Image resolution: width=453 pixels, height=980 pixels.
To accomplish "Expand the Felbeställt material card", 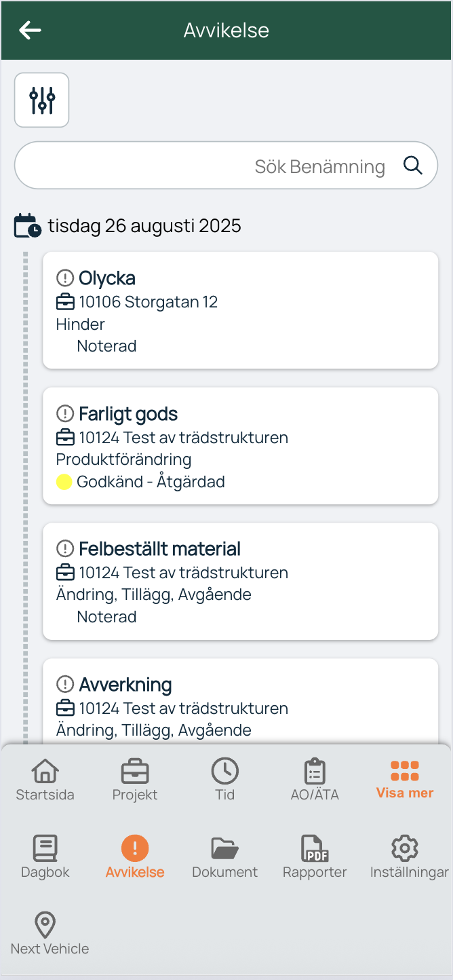I will [240, 581].
